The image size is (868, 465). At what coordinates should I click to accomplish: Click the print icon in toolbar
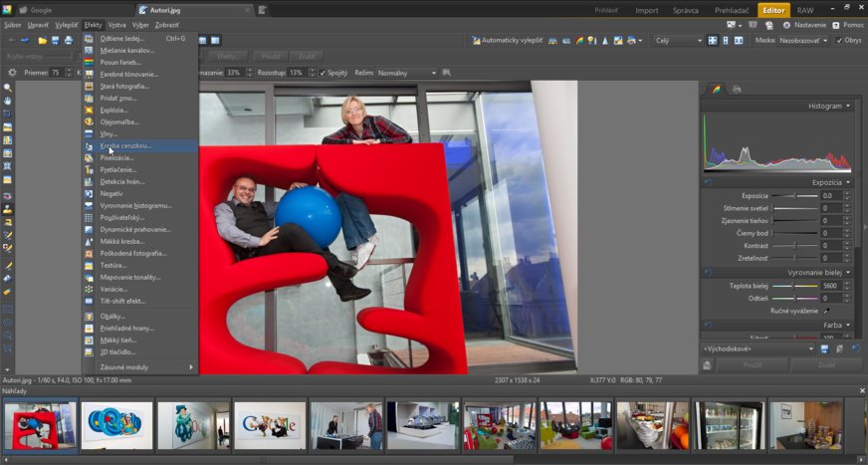pyautogui.click(x=68, y=41)
